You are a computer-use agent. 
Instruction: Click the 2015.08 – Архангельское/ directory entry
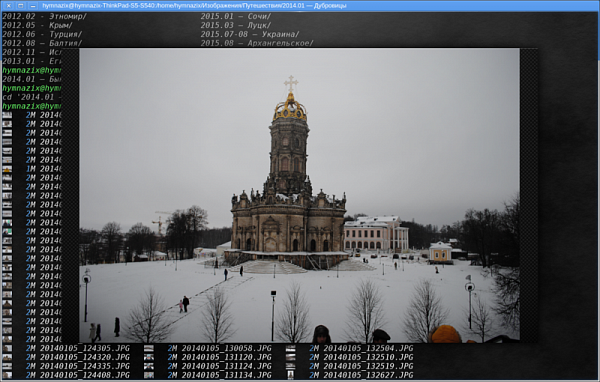[x=257, y=43]
